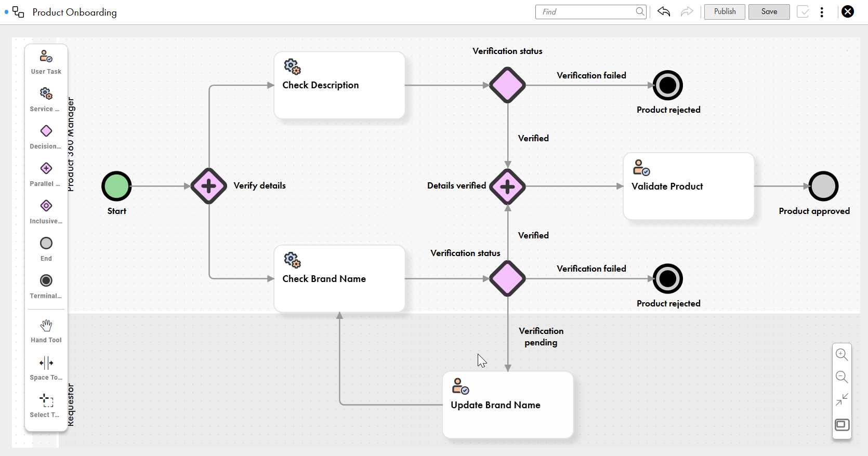This screenshot has height=456, width=868.
Task: Choose the End event palette tool
Action: [x=46, y=249]
